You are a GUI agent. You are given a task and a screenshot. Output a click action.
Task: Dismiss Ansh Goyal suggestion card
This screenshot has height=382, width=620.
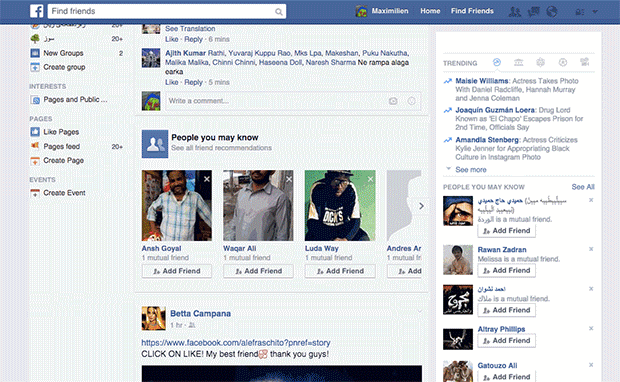[207, 179]
